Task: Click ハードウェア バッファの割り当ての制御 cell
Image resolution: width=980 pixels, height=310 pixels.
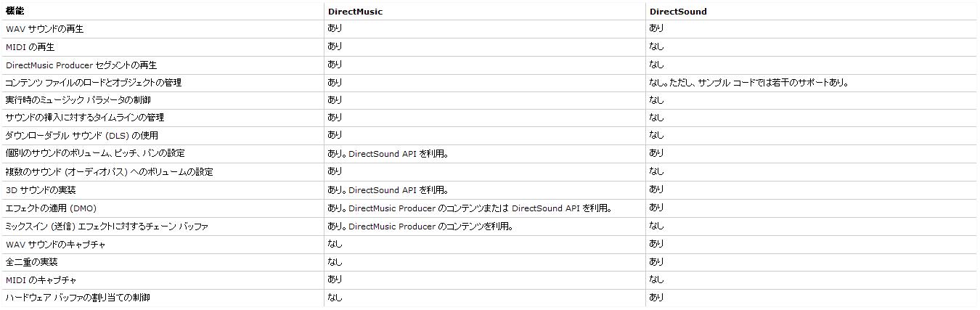Action: 78,298
